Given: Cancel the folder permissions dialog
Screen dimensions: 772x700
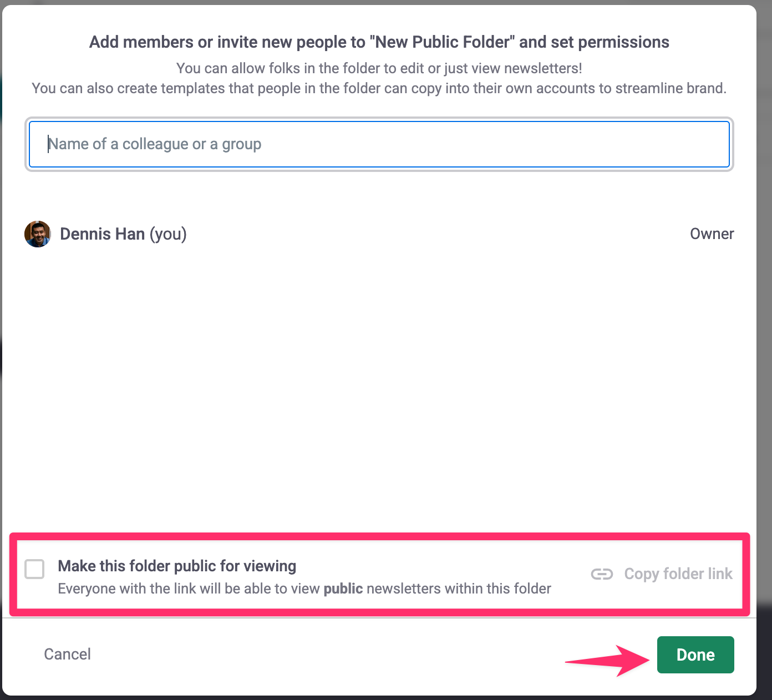Looking at the screenshot, I should (68, 655).
